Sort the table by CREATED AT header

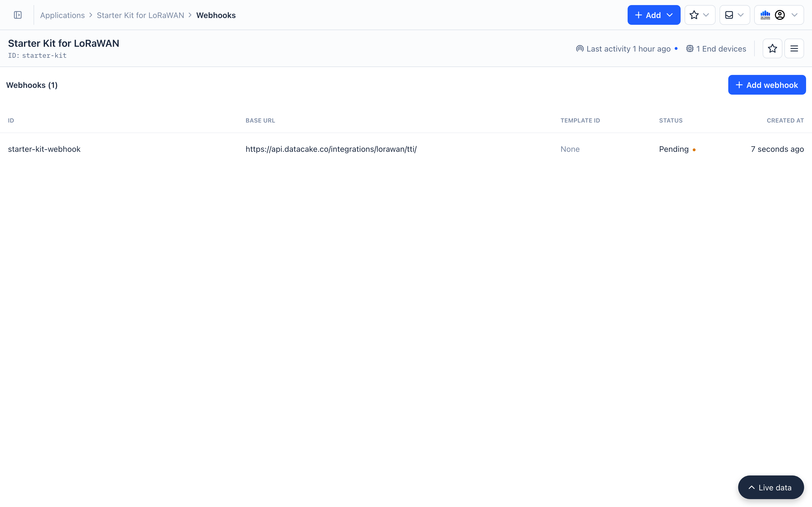(785, 120)
